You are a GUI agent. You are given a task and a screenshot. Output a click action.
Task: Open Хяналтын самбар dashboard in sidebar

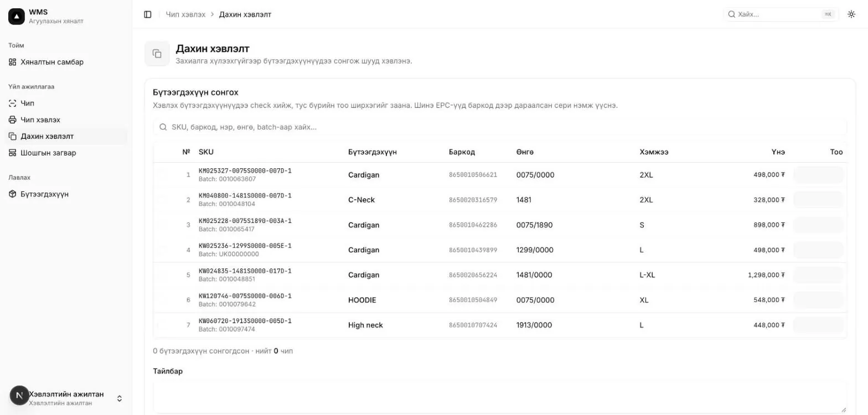click(66, 62)
